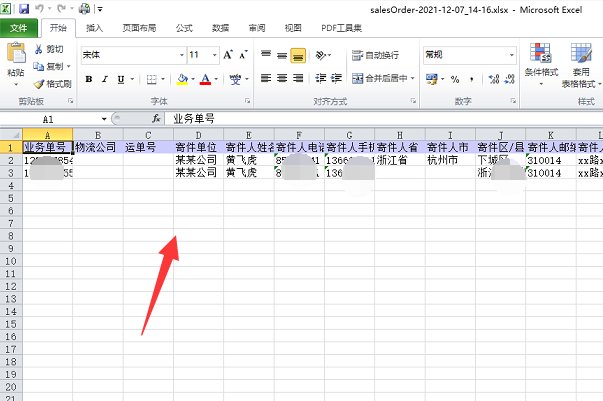Click the quick print icon in title bar
The image size is (603, 401).
84,8
